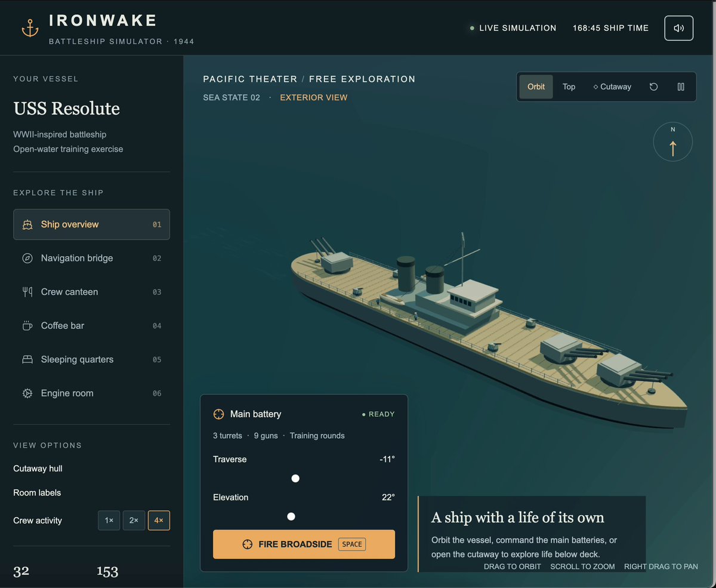The image size is (716, 588).
Task: Open Sleeping quarters bed icon
Action: click(x=27, y=359)
